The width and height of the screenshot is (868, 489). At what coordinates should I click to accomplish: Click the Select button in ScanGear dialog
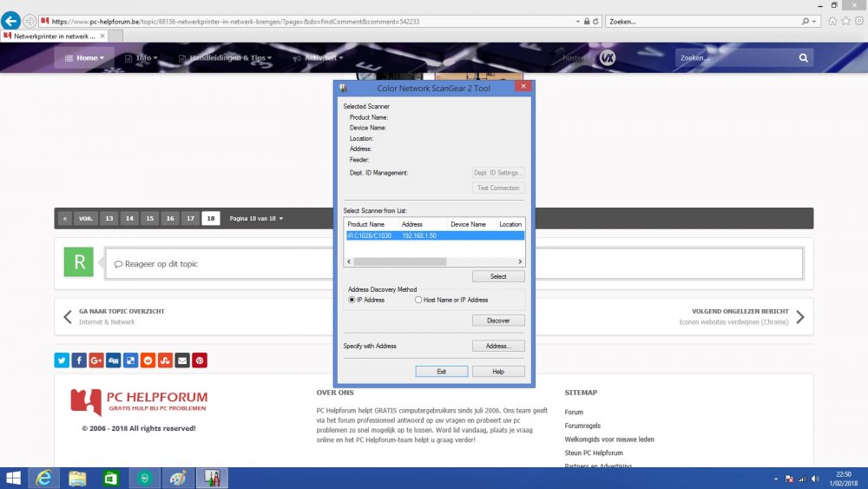(498, 276)
